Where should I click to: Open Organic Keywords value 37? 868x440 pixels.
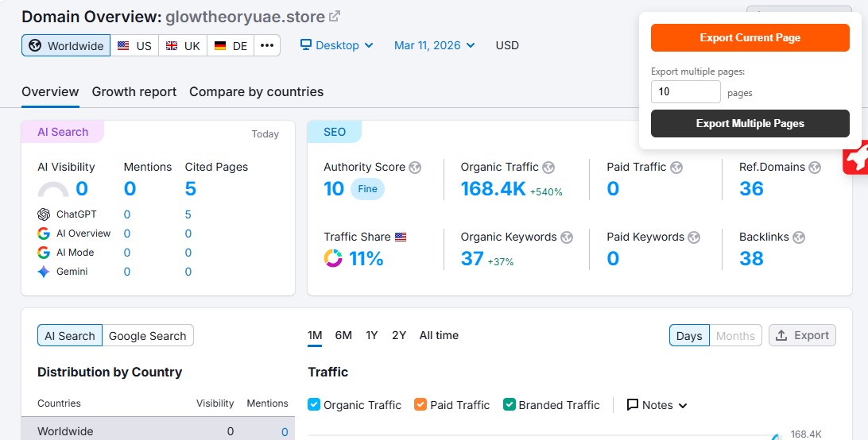[x=472, y=258]
